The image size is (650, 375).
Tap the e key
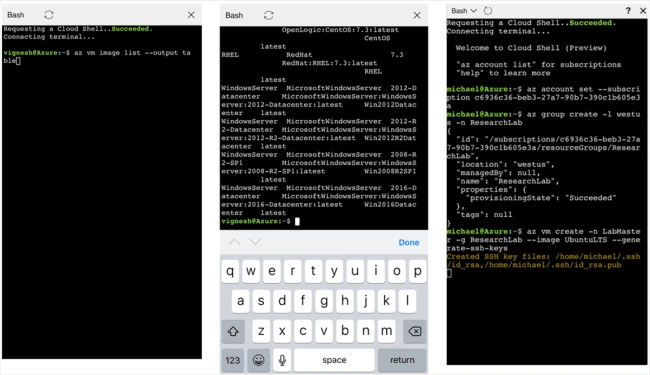272,271
